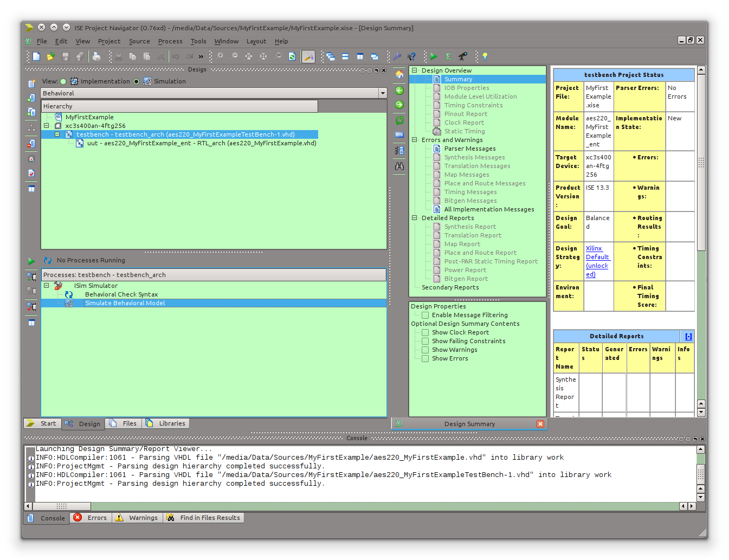Open All Implementation Messages
The height and width of the screenshot is (560, 729).
489,209
